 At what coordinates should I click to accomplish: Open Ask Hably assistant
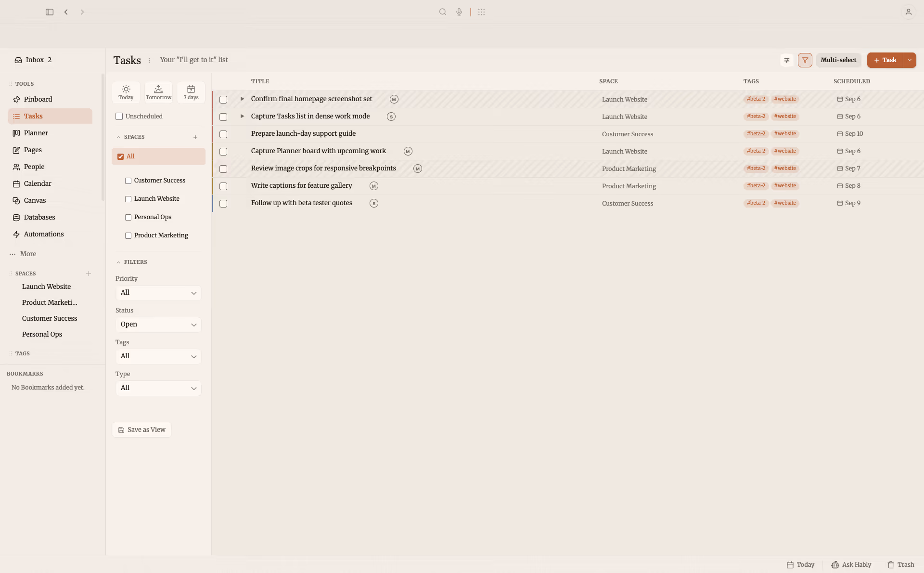(x=851, y=565)
